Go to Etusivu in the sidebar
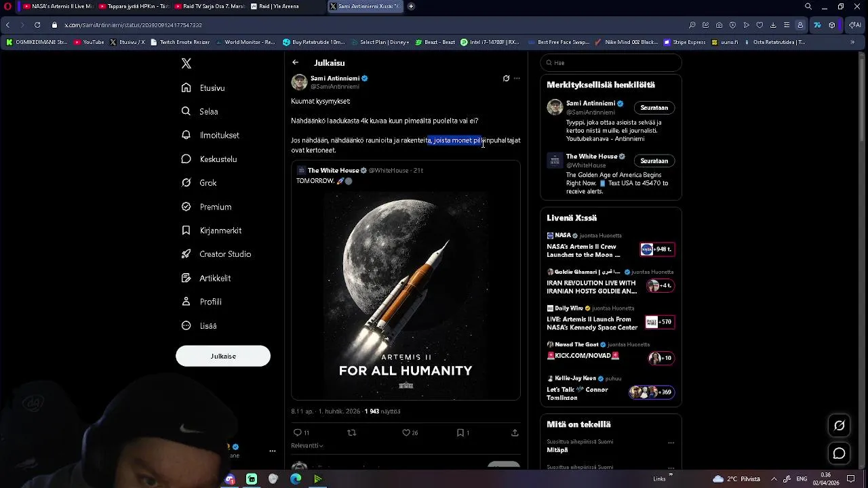 tap(203, 88)
